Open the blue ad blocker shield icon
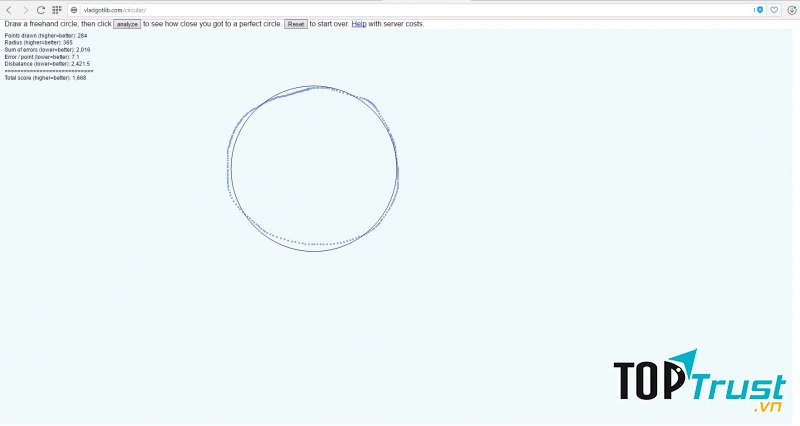The width and height of the screenshot is (800, 426). click(x=759, y=10)
